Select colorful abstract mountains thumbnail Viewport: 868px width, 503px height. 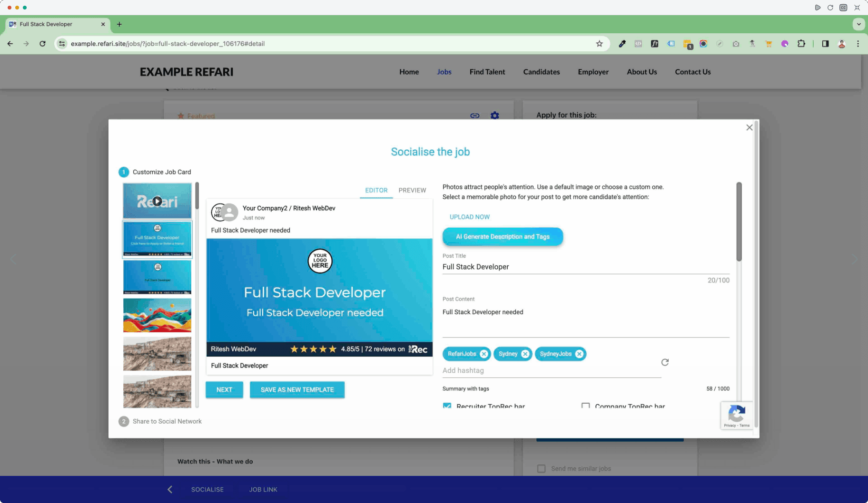pyautogui.click(x=157, y=315)
